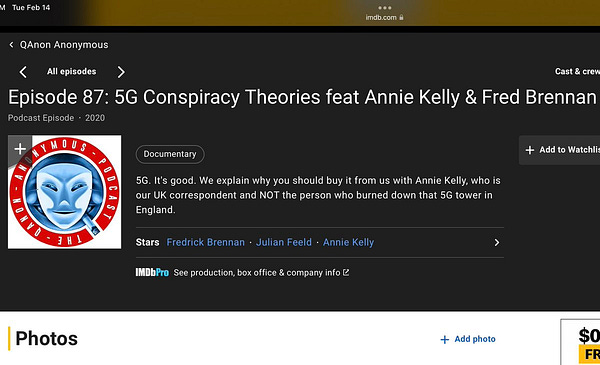
Task: Click the Tue Feb 14 date in status bar
Action: (31, 8)
